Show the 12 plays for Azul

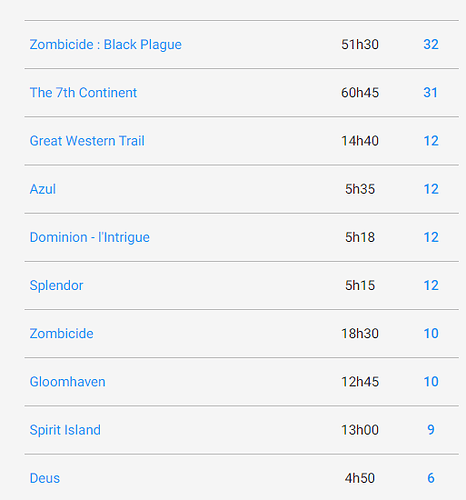(431, 189)
